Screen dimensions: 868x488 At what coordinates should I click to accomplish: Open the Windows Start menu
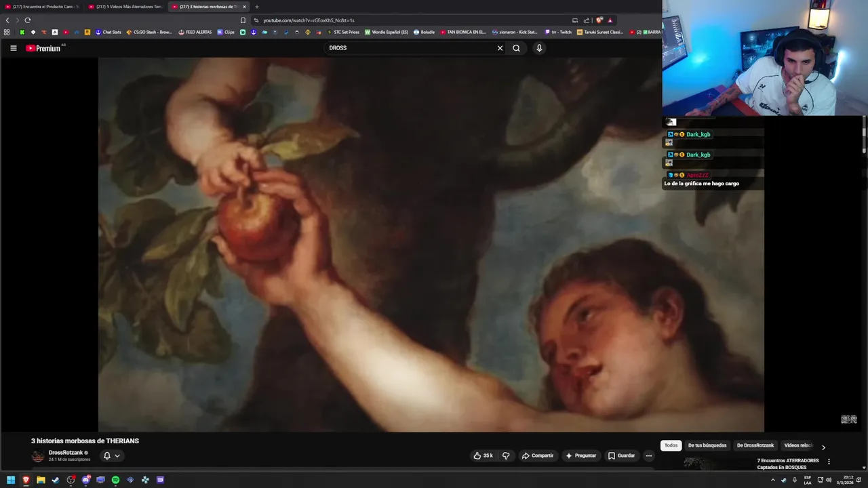coord(11,480)
